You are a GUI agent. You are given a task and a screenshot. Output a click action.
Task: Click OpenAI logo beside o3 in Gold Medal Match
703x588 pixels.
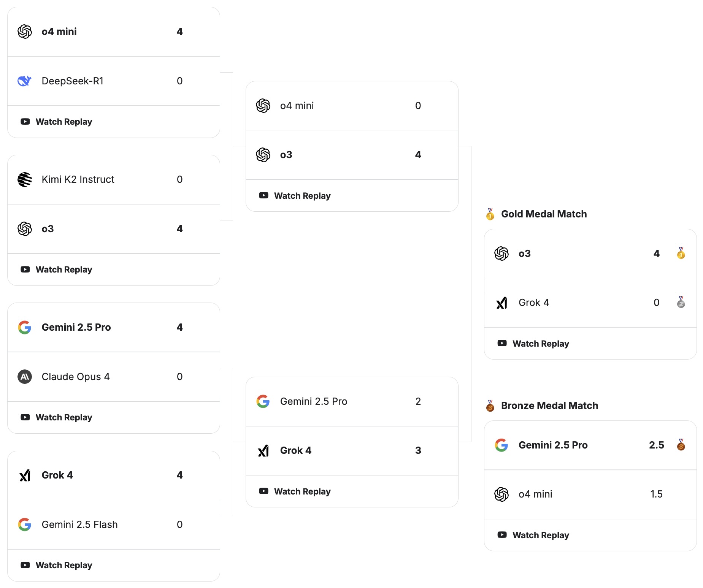501,254
